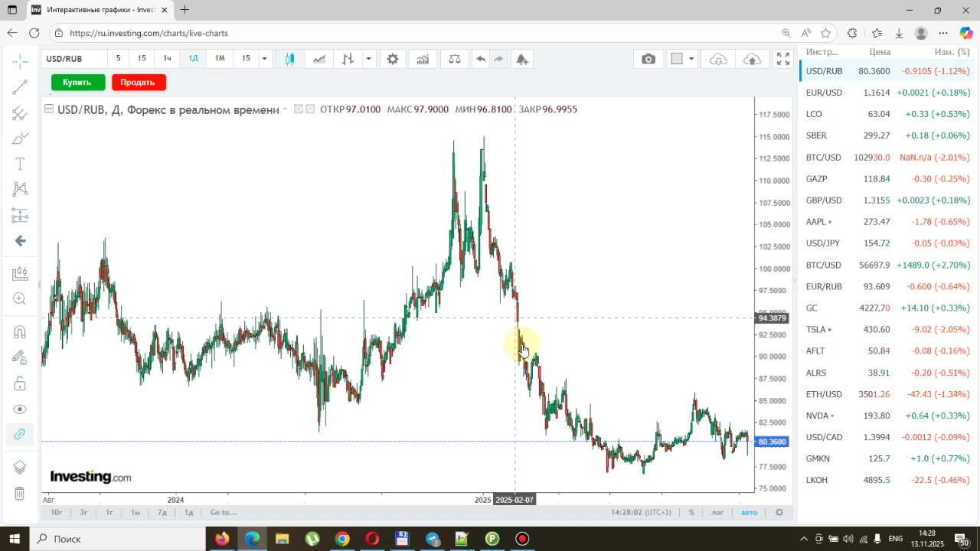Select TSLA row in watchlist
The image size is (980, 551).
pos(888,329)
